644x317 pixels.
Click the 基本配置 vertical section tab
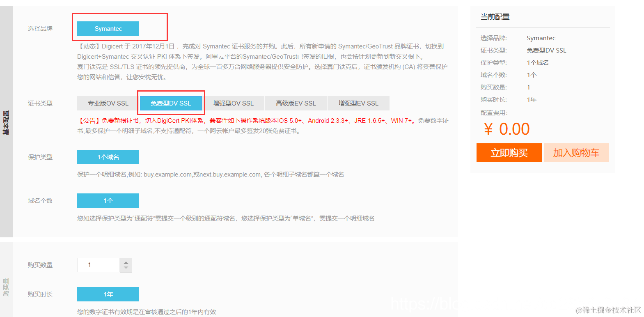point(6,122)
